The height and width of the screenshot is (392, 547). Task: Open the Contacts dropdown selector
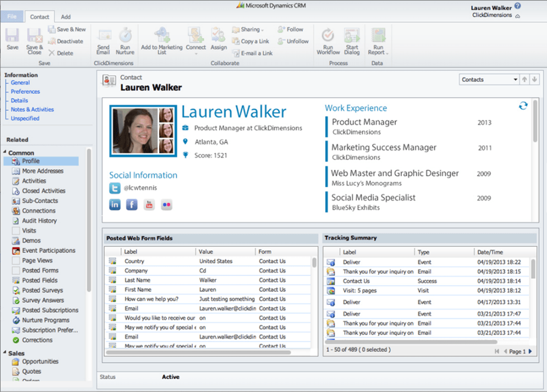(x=490, y=80)
